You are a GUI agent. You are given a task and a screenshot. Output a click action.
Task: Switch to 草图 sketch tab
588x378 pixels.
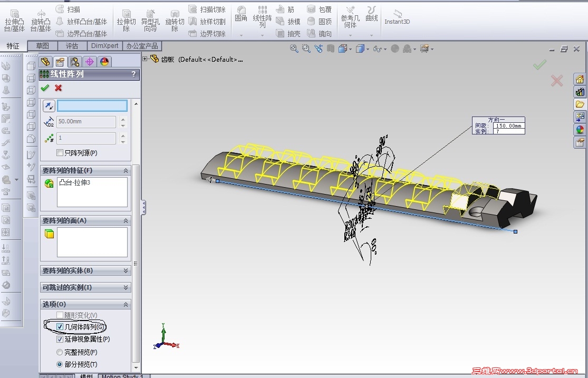(x=42, y=46)
